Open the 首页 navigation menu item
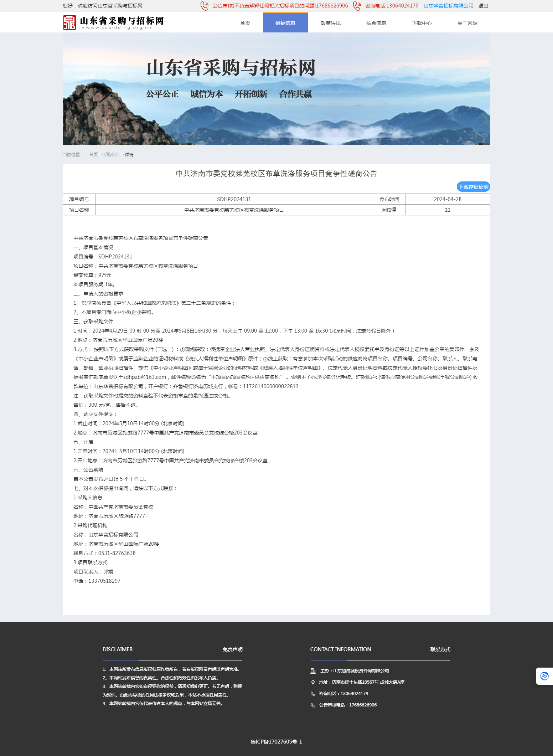The width and height of the screenshot is (553, 756). point(245,23)
